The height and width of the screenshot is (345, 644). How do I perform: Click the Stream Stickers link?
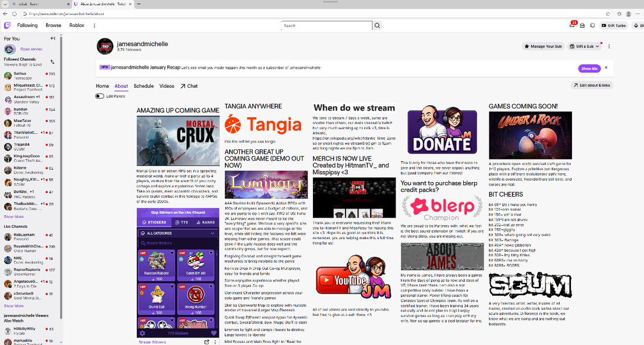tap(152, 342)
